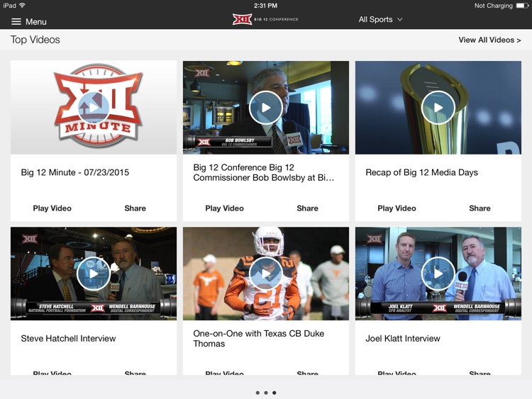Tap the battery status icon
The image size is (532, 399).
pos(523,6)
